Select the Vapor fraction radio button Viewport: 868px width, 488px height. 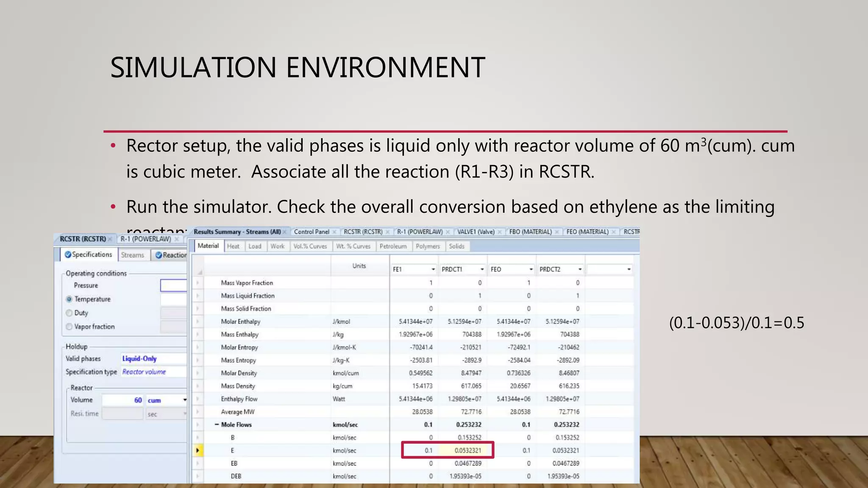69,327
